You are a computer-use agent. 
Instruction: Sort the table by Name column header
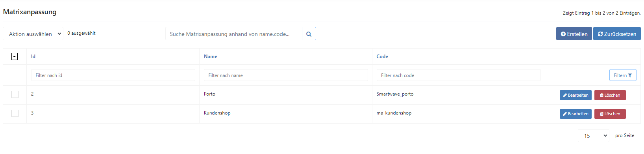[211, 56]
